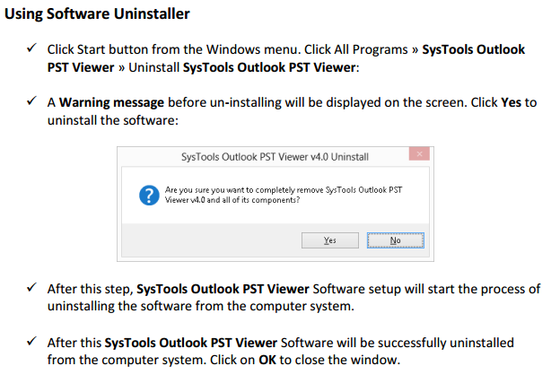Click the phrase 'to close the window.'
551x392 pixels.
click(x=340, y=360)
